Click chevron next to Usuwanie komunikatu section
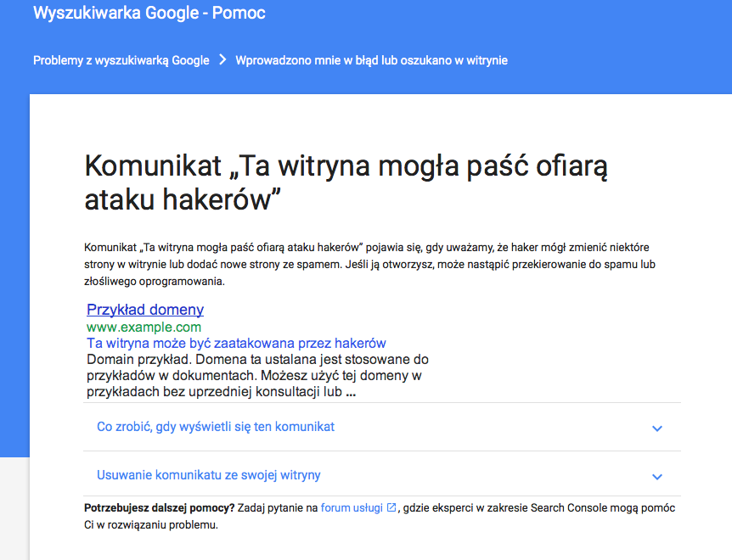Viewport: 732px width, 560px height. (x=657, y=477)
